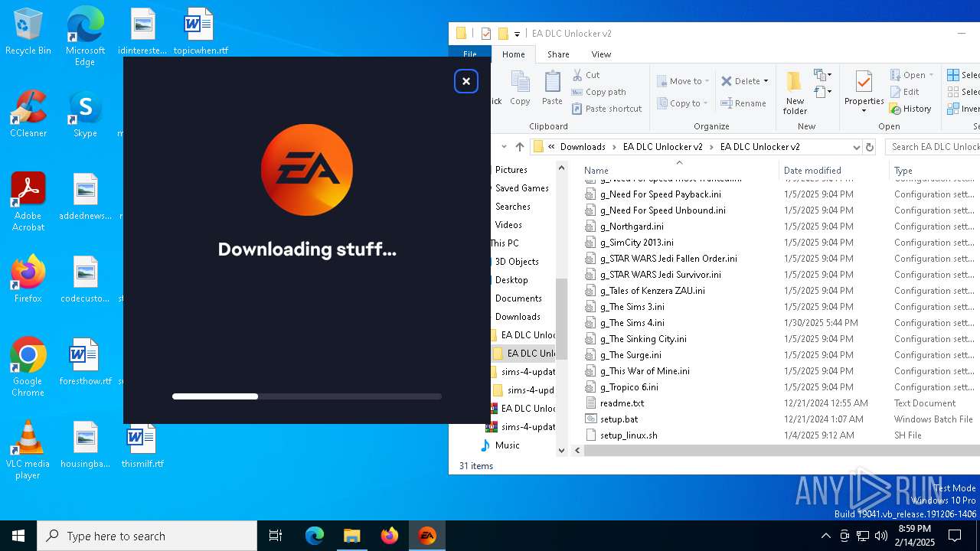Select Documents in navigation pane
The image size is (980, 551).
point(518,298)
